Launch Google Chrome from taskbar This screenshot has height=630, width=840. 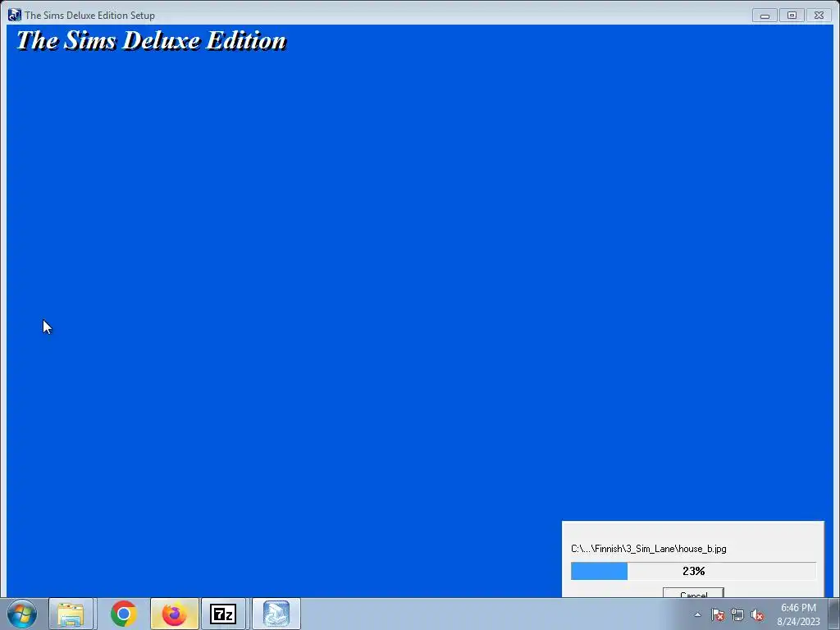click(124, 614)
